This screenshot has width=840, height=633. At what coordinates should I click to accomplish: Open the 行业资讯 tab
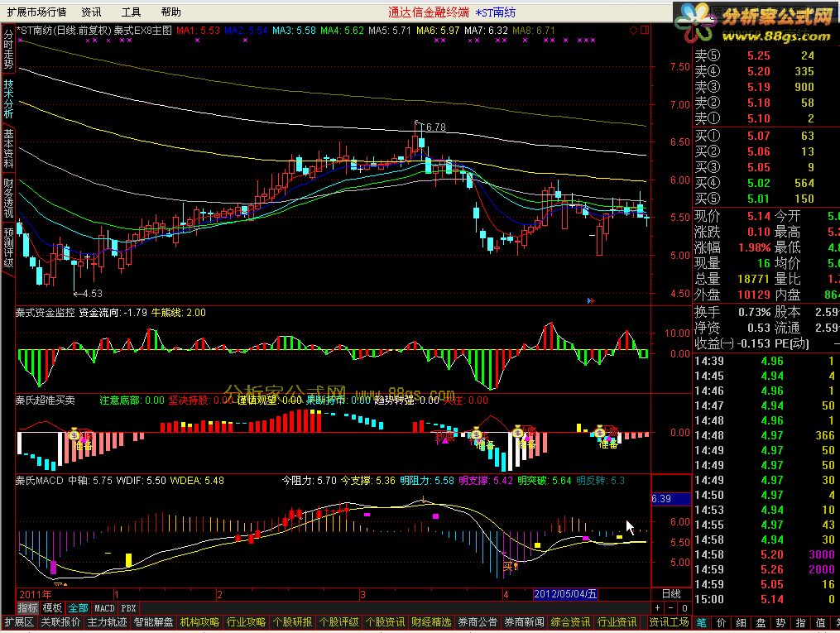[x=617, y=621]
